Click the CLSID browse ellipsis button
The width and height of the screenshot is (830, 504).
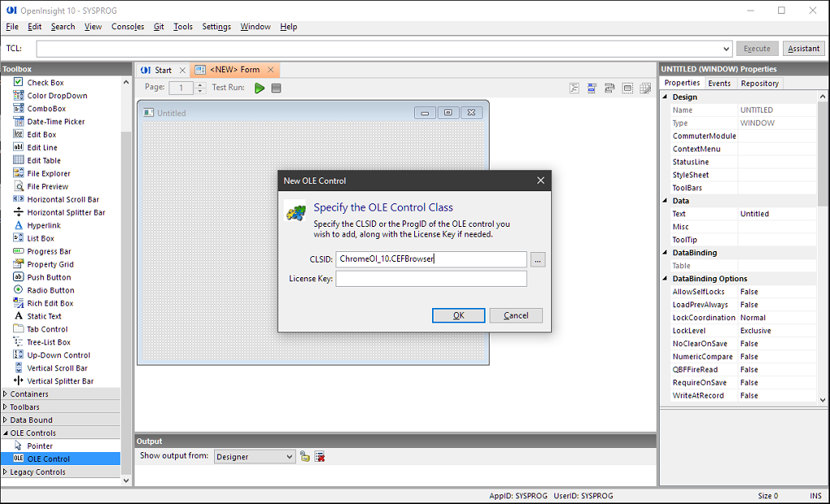pyautogui.click(x=538, y=259)
